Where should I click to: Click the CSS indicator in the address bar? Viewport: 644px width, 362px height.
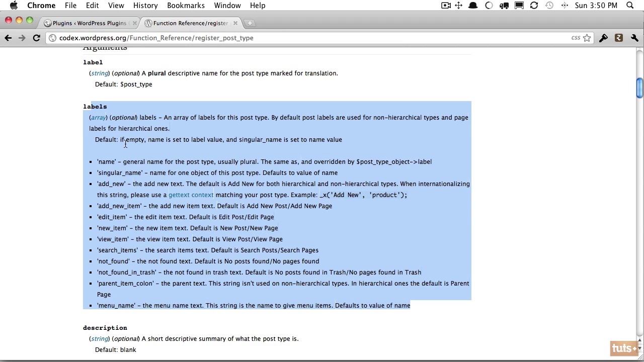click(576, 38)
